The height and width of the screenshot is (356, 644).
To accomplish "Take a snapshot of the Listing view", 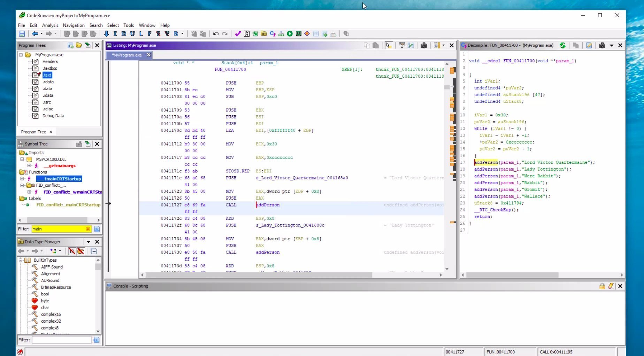I will pyautogui.click(x=423, y=45).
